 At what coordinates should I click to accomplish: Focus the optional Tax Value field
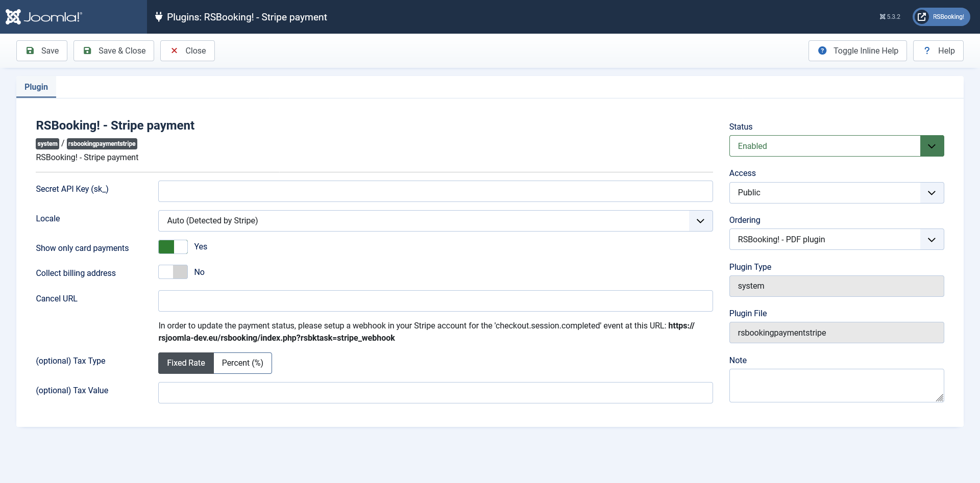tap(435, 393)
